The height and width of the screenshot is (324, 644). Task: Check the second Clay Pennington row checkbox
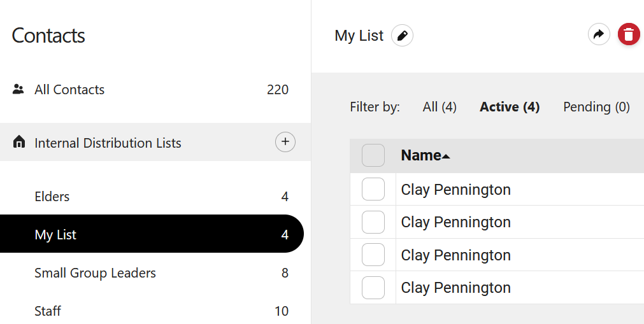[x=373, y=222]
